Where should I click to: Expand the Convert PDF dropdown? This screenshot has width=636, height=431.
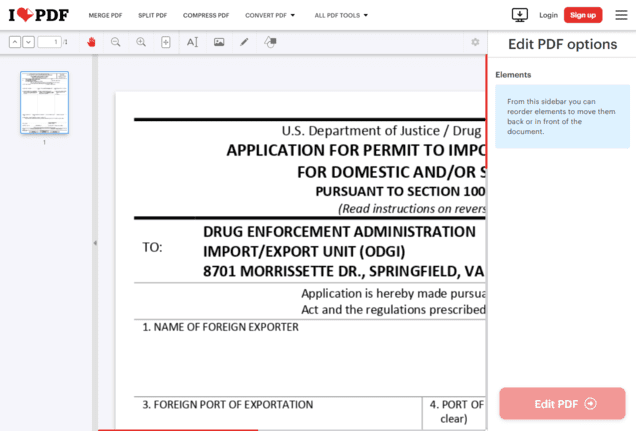(x=270, y=16)
